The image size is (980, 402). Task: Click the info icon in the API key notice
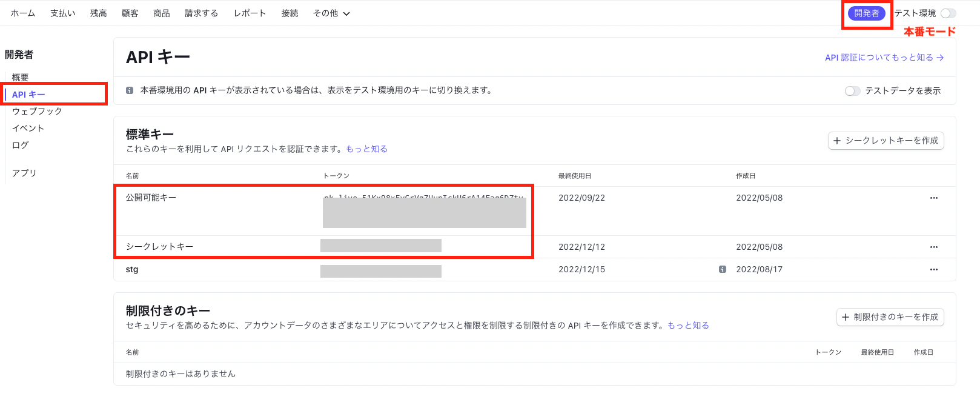point(130,90)
